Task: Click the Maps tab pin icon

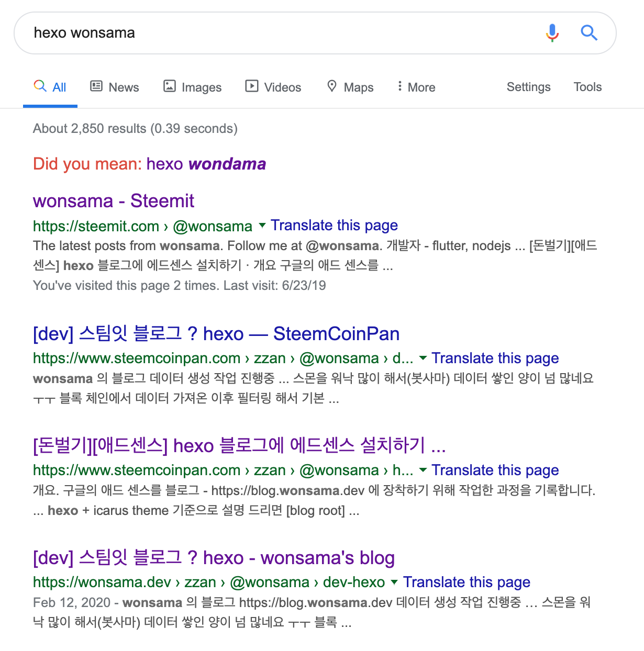Action: [332, 86]
